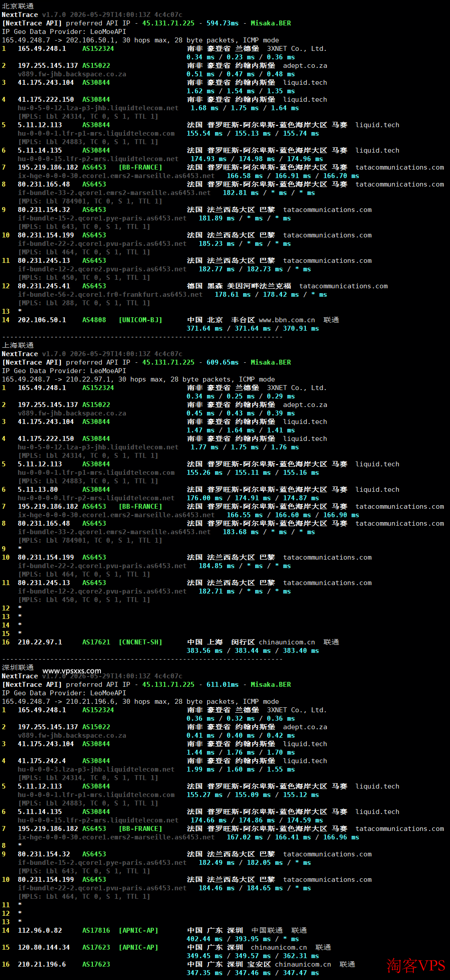Click latency '174.66 ms' in Shenzhen trace
The image size is (450, 980).
208,820
